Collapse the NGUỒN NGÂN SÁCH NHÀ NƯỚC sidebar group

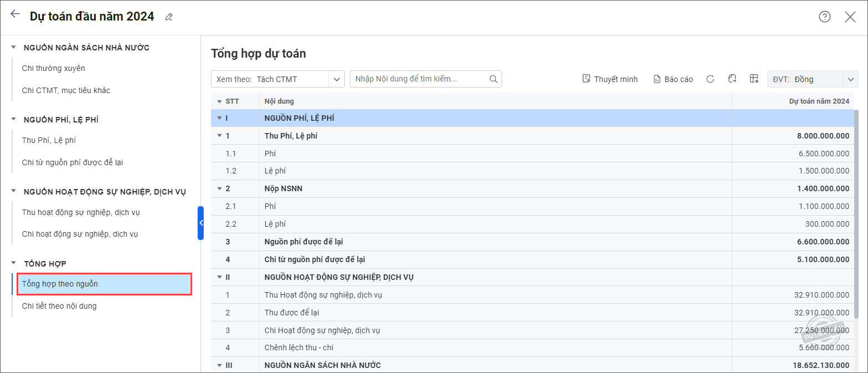tap(14, 48)
